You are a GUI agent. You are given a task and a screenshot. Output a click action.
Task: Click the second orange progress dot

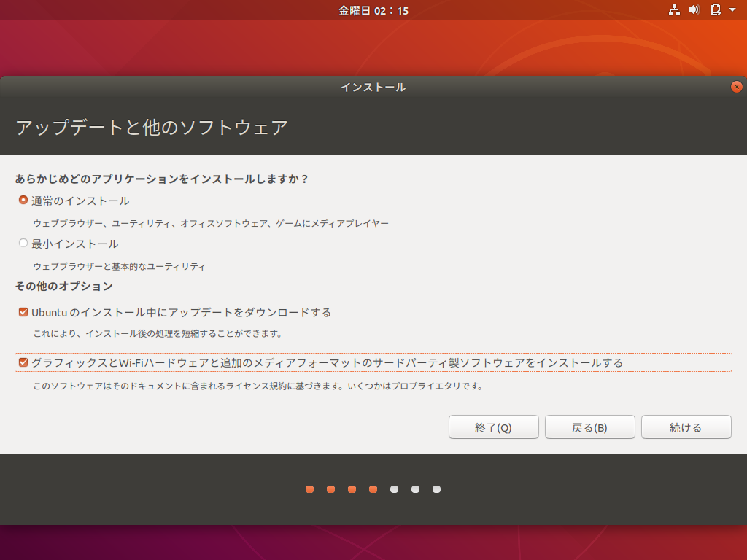pos(330,489)
